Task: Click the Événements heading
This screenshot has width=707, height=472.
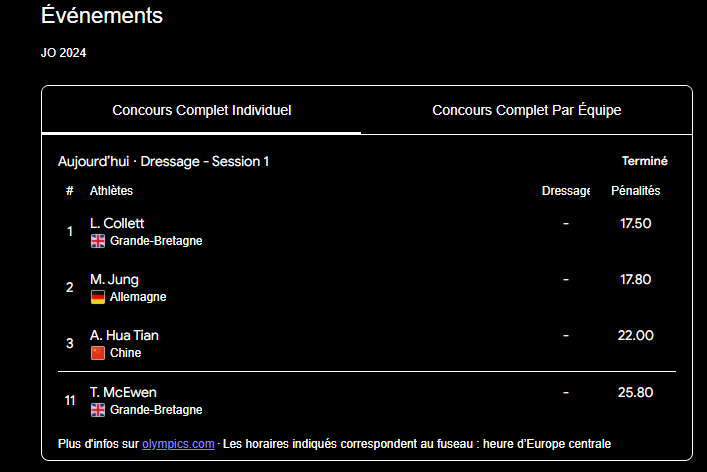Action: 102,16
